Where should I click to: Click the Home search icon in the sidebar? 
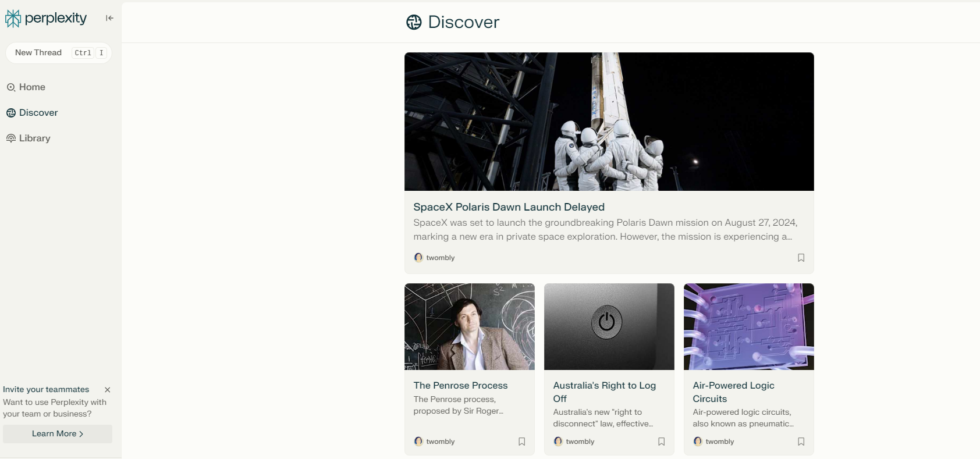11,87
